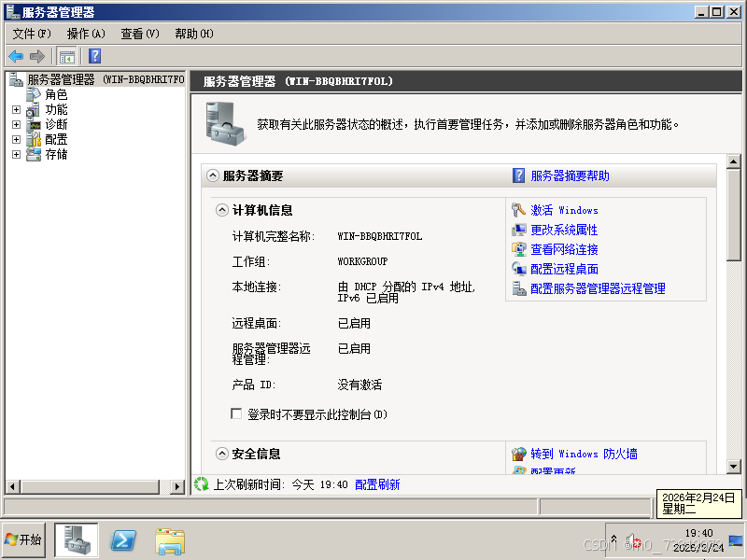Collapse the 计算机信息 section
Viewport: 747px width, 560px height.
tap(222, 210)
